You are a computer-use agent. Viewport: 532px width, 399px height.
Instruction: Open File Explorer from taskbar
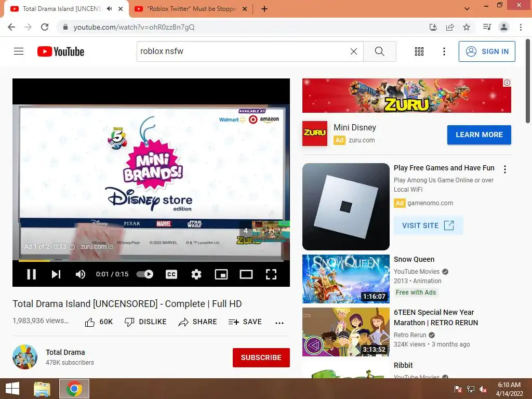click(x=42, y=389)
